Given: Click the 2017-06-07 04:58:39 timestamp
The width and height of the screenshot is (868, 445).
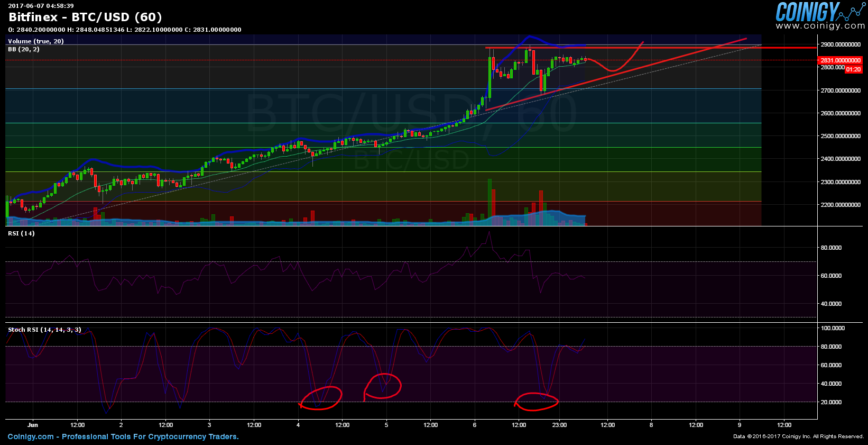Looking at the screenshot, I should coord(41,6).
